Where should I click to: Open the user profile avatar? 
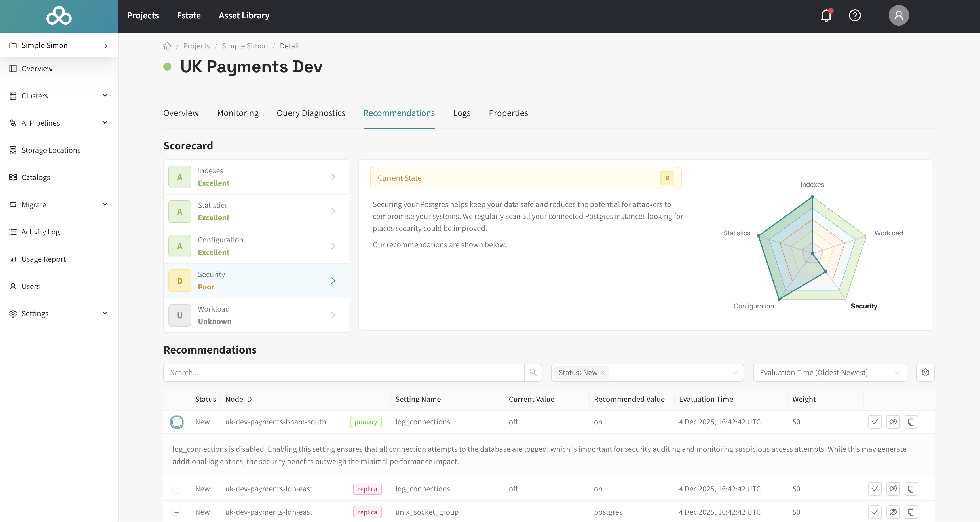pyautogui.click(x=898, y=16)
